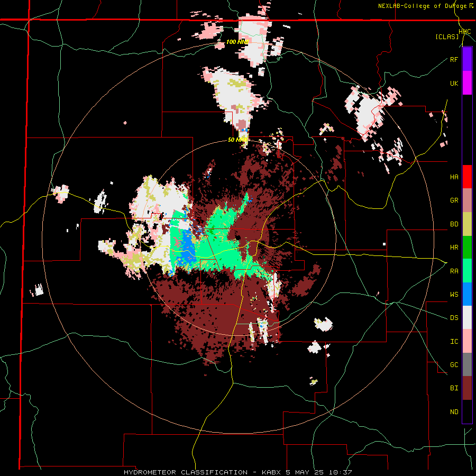
Task: Click the UK magenta legend swatch
Action: coord(467,83)
